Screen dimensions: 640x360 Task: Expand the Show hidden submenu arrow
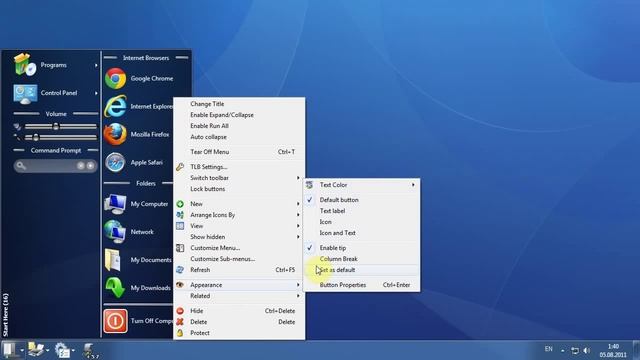coord(298,237)
